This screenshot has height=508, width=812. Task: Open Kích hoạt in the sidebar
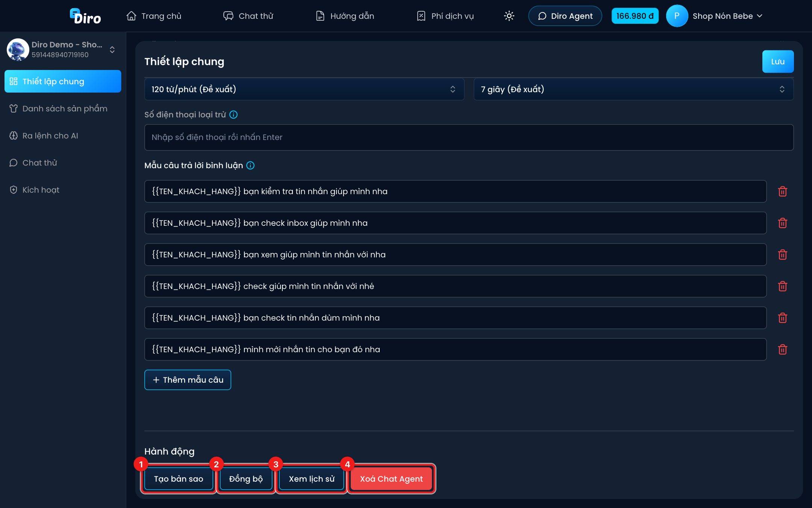[63, 190]
